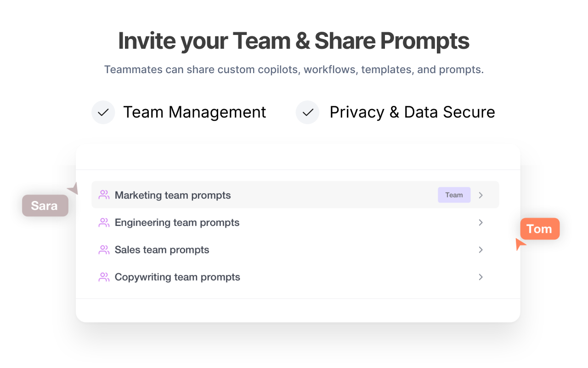Click the Sara name label
The image size is (588, 368).
(45, 206)
